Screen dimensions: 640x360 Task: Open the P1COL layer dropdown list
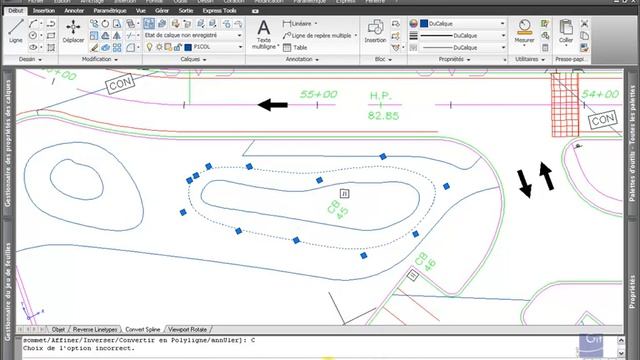pyautogui.click(x=240, y=47)
